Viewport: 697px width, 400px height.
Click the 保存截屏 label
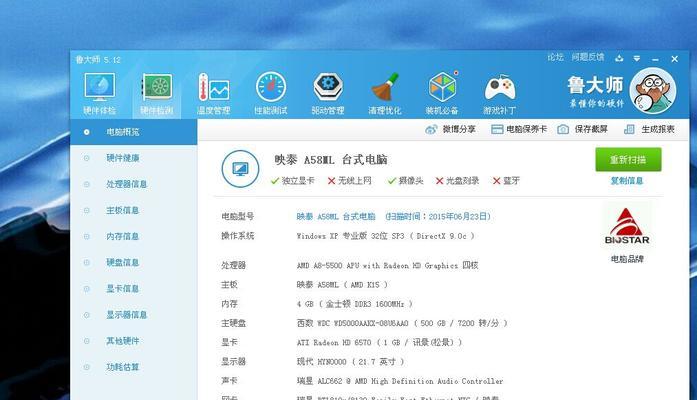pos(591,129)
